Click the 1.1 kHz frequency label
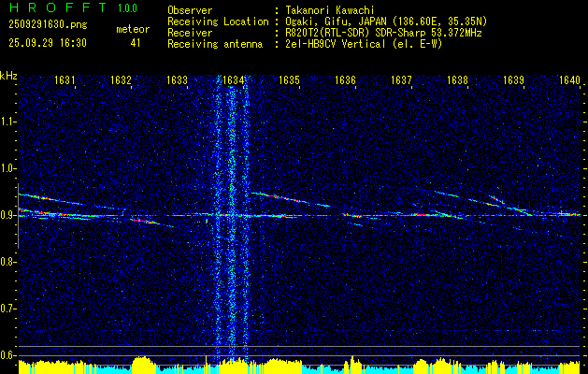 point(7,122)
